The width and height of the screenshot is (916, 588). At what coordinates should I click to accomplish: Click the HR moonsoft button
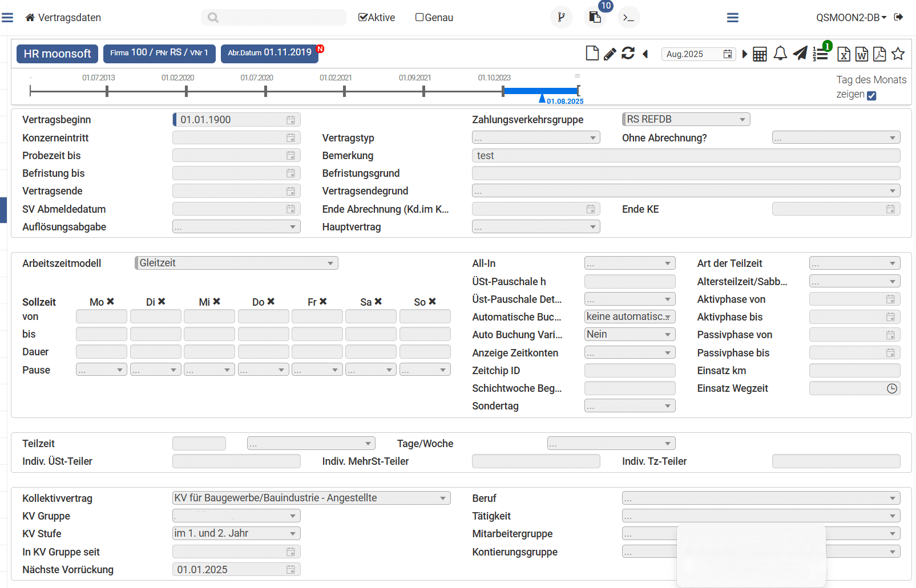coord(57,54)
